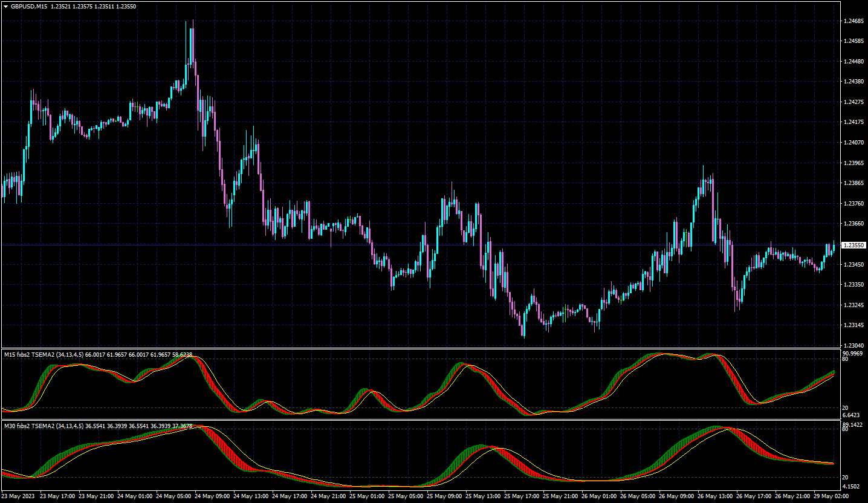Screen dimensions: 868x503
Task: Click the 1.23965 price axis label
Action: click(x=853, y=163)
